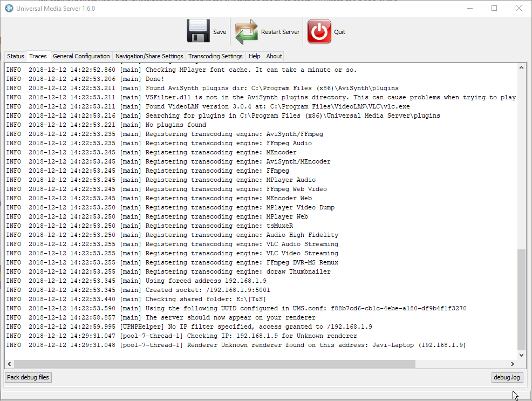Click the red Quit power icon

[319, 31]
